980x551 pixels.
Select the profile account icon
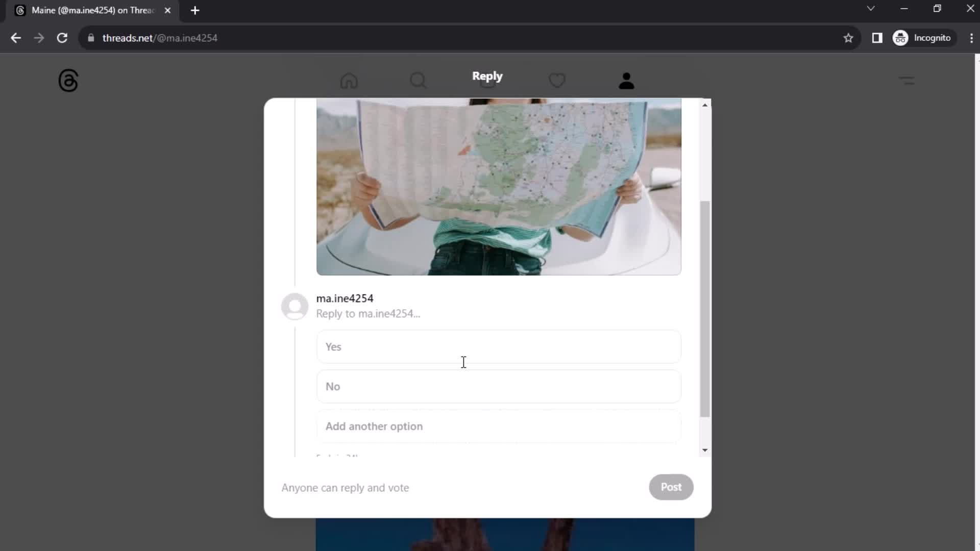pos(625,80)
